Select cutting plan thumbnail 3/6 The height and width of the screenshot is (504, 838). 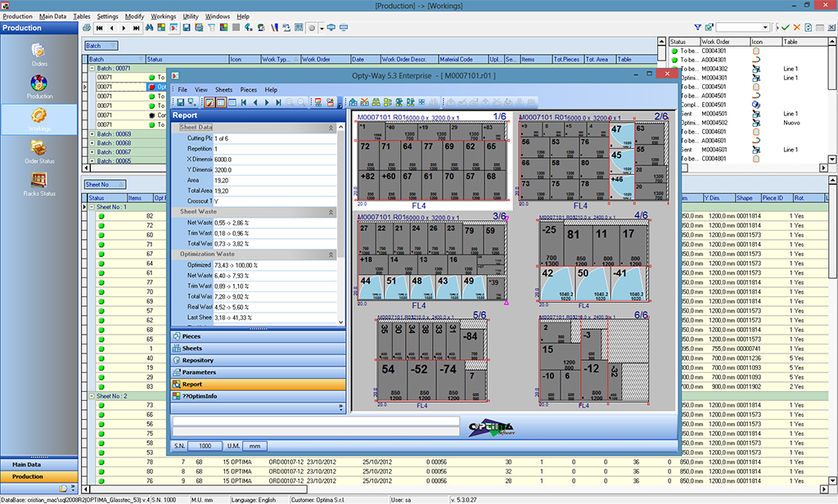tap(432, 260)
